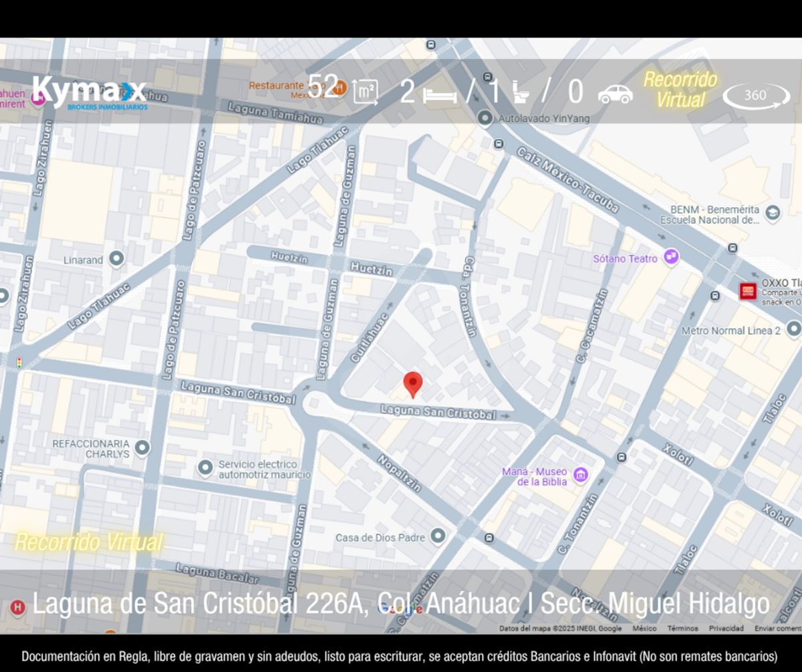The width and height of the screenshot is (802, 672).
Task: Click the Restaurante orange marker icon
Action: pyautogui.click(x=340, y=87)
